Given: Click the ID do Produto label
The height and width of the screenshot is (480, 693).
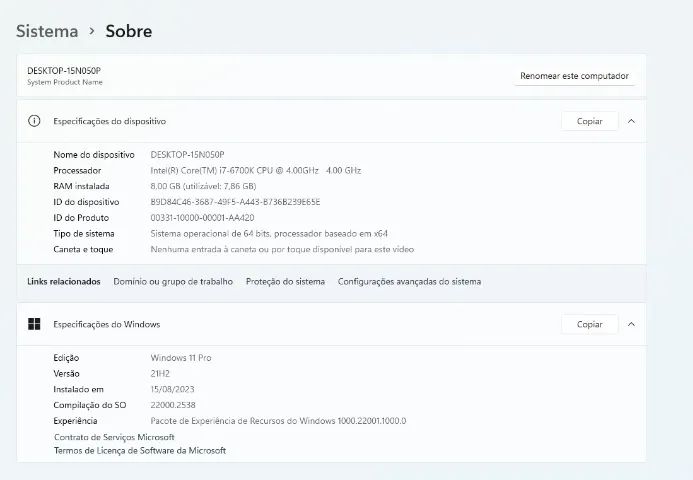Looking at the screenshot, I should point(81,218).
